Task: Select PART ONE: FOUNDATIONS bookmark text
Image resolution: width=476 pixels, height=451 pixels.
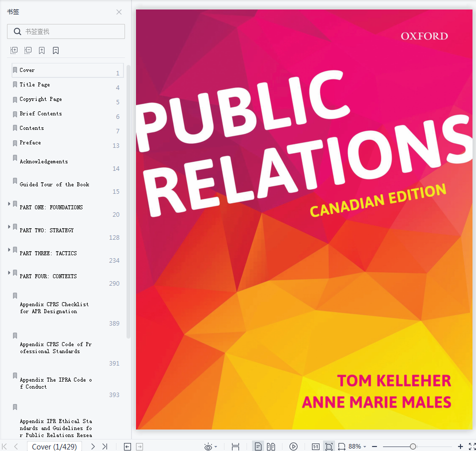Action: [x=51, y=207]
